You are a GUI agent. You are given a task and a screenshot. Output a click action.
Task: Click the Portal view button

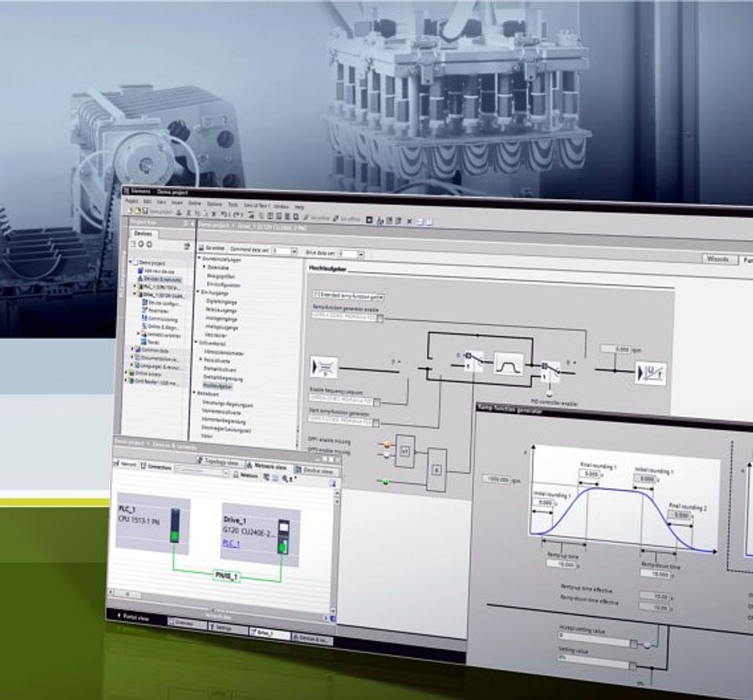point(133,618)
